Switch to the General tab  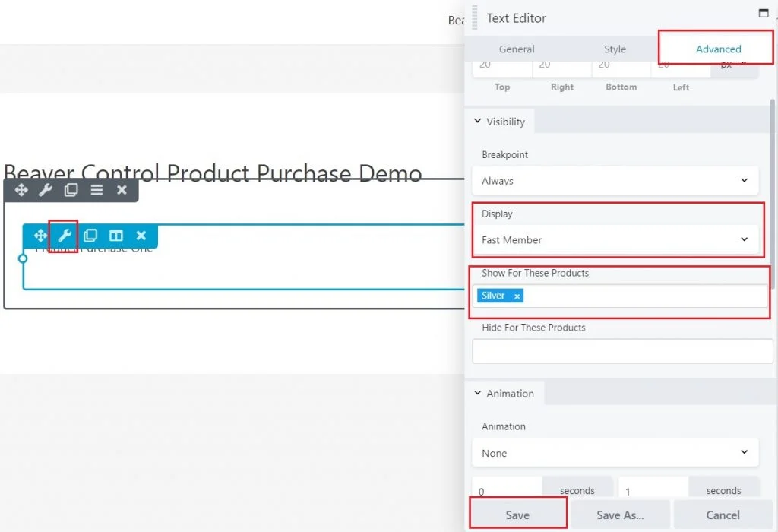point(517,49)
